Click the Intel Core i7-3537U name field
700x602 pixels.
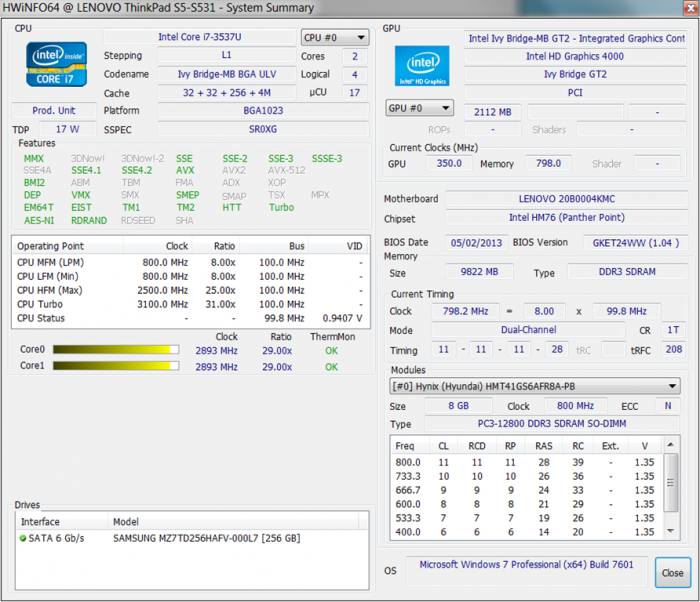click(x=198, y=38)
